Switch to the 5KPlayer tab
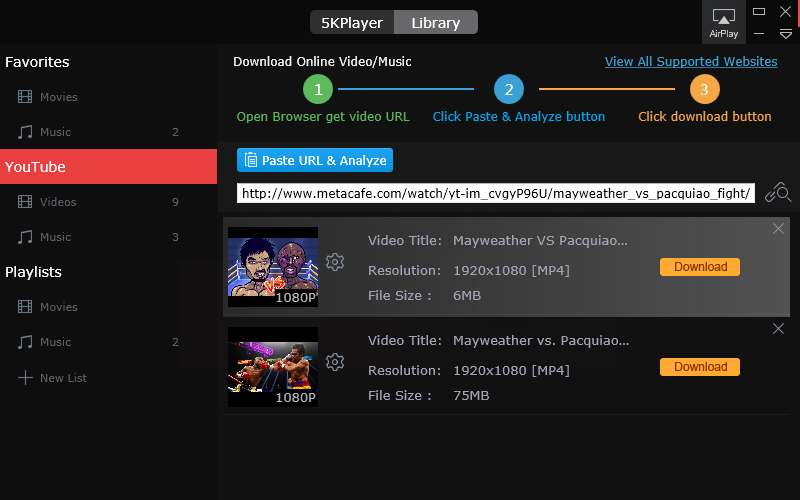800x500 pixels. 352,22
